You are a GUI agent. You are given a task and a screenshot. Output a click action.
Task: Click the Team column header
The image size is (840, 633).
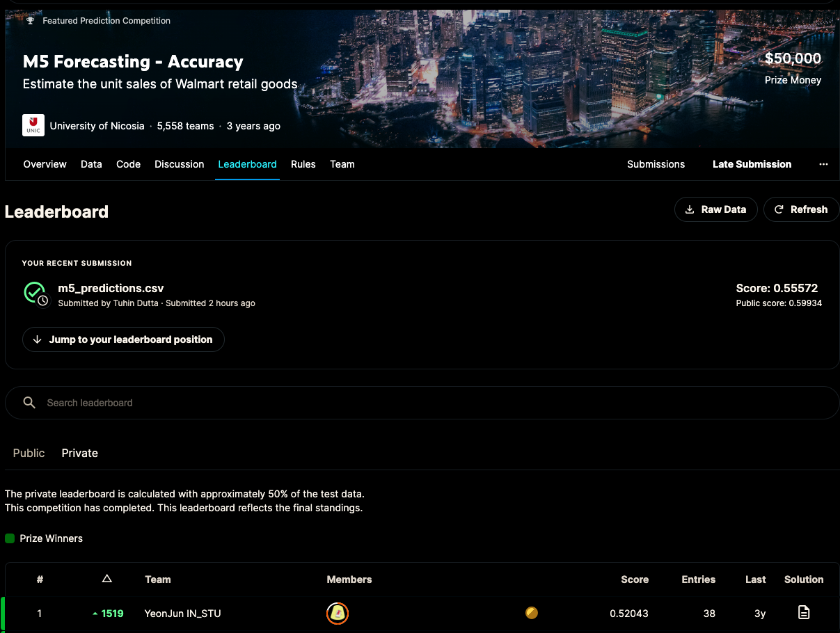click(x=158, y=579)
